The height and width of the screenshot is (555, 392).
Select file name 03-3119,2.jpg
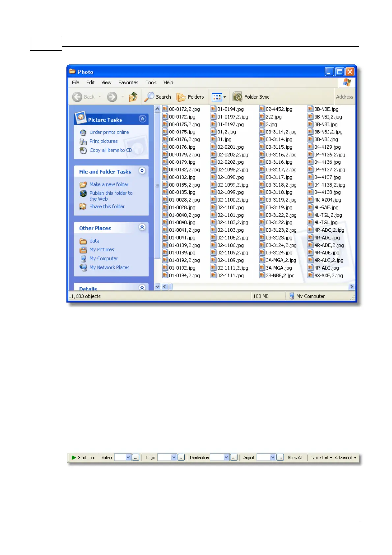click(281, 200)
